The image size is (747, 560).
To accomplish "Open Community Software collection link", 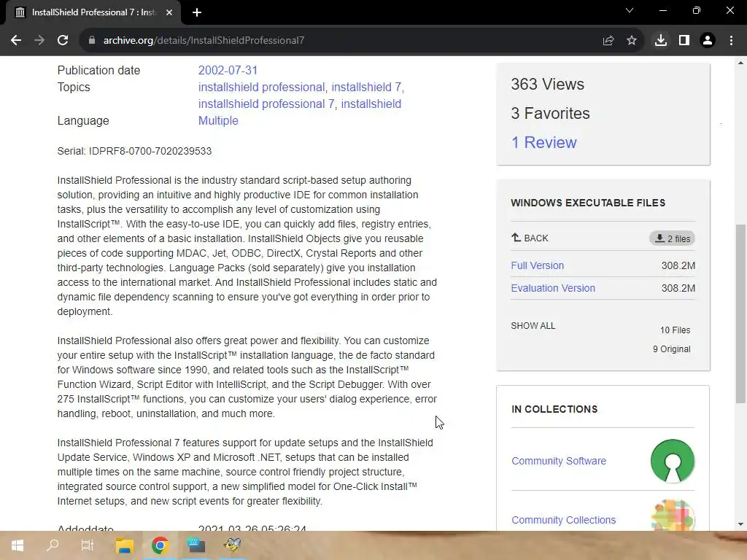I will click(x=559, y=461).
